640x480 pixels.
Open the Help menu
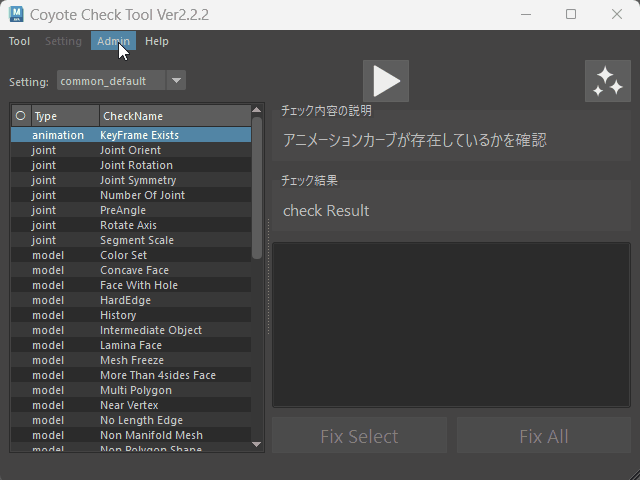click(156, 41)
